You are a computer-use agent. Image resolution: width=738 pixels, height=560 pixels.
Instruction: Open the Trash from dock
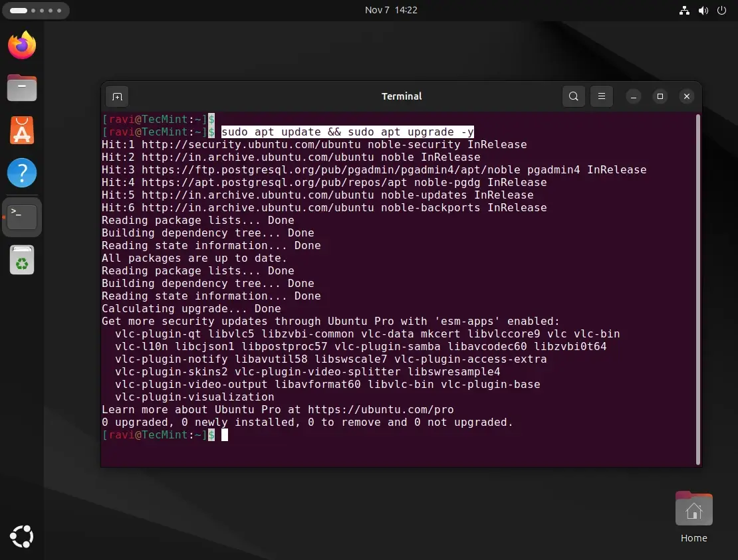22,260
